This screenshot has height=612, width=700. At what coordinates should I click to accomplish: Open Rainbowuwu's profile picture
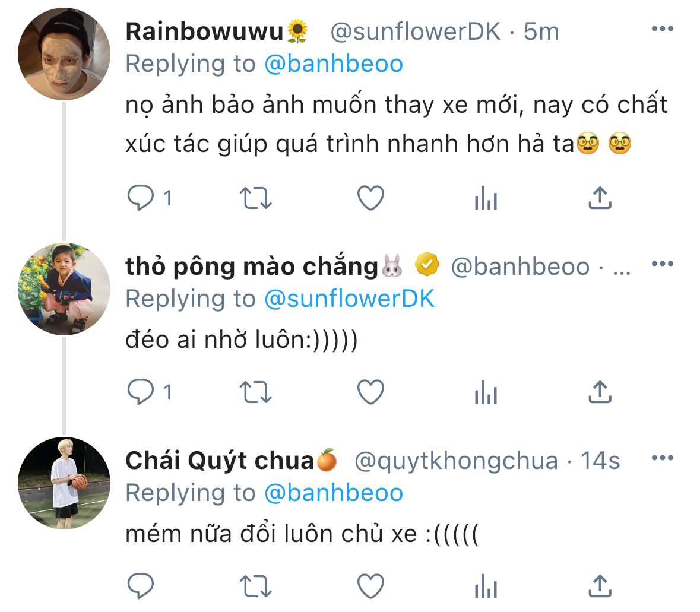pyautogui.click(x=64, y=54)
